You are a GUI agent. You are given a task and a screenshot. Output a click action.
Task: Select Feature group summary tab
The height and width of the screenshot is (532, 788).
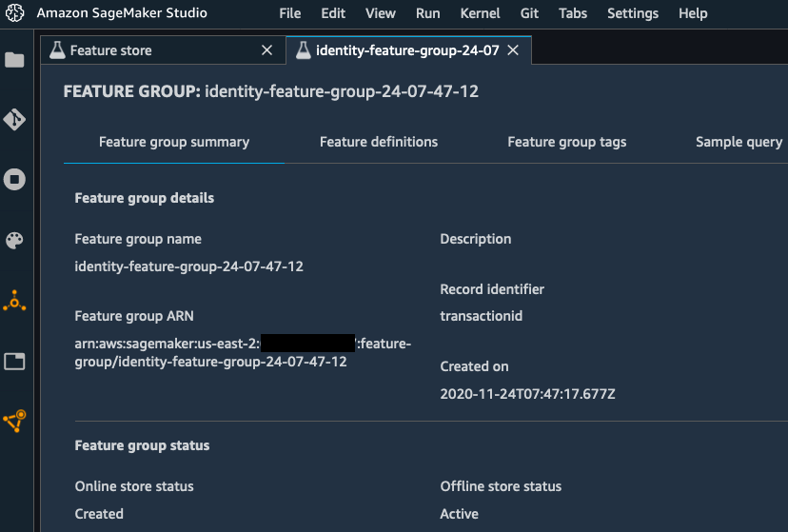coord(174,142)
